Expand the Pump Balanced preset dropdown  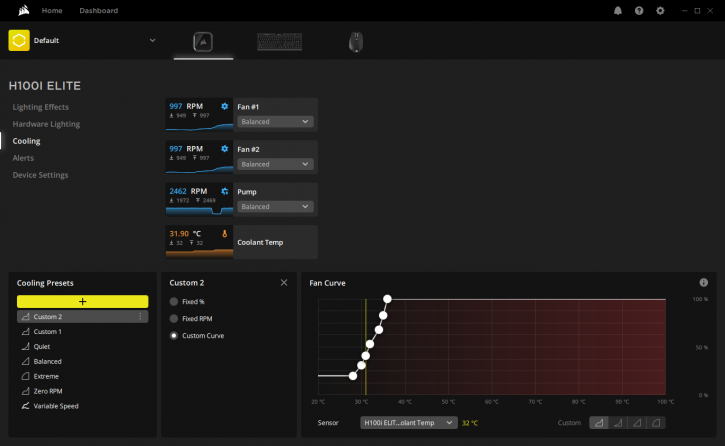tap(275, 207)
